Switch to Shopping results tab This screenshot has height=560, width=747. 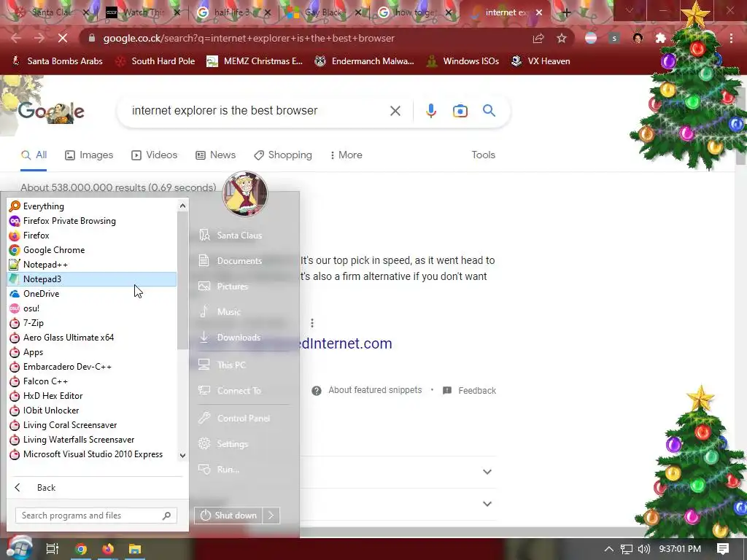coord(283,155)
